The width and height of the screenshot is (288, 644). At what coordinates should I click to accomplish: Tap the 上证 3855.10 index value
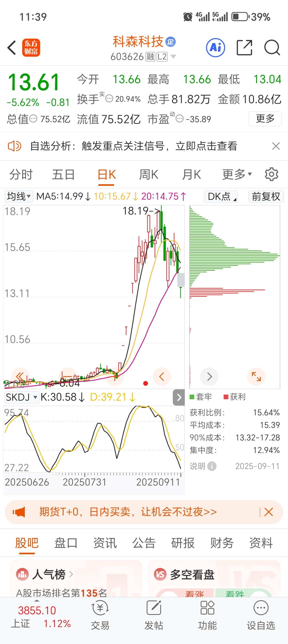click(37, 611)
